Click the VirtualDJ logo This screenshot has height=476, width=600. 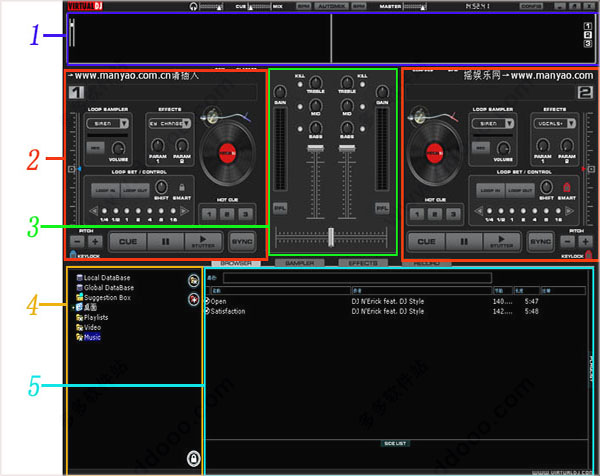85,6
